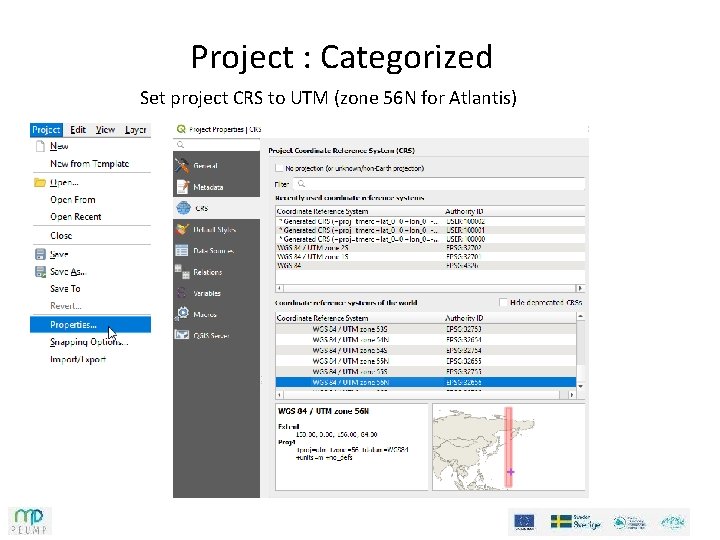The height and width of the screenshot is (540, 720).
Task: Select recent CRS USER:100002 row
Action: 430,221
